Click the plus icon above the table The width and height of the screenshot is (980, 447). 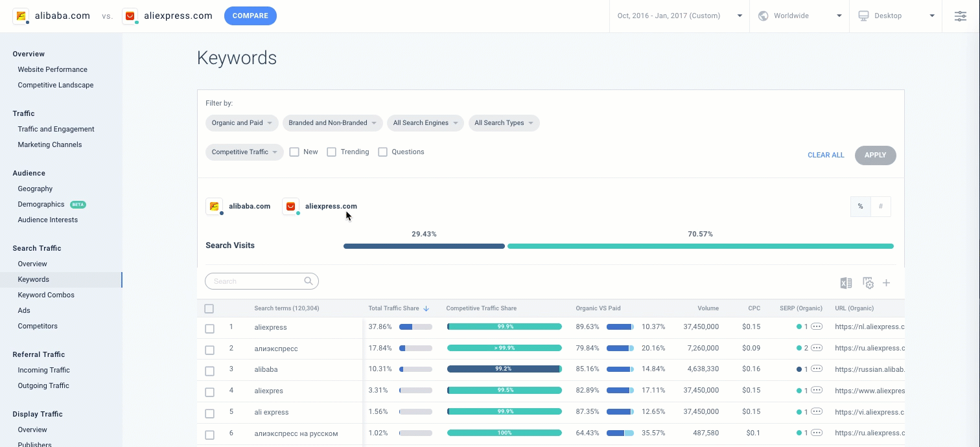coord(886,282)
